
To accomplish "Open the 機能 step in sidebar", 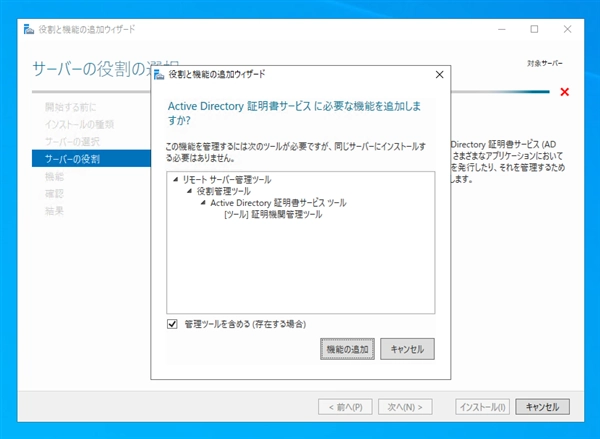I will click(54, 176).
